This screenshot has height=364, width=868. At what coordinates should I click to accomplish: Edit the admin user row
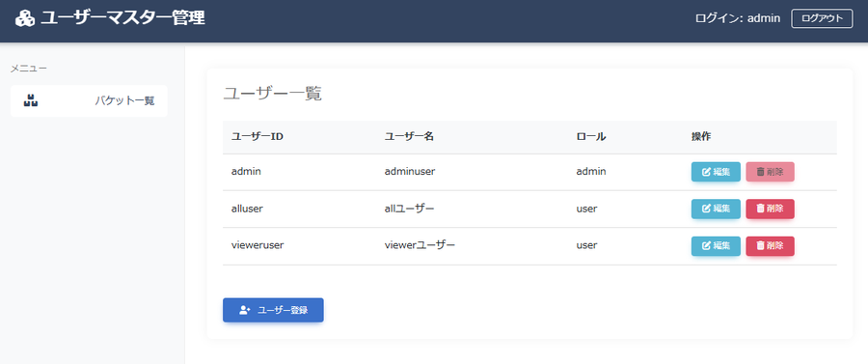[716, 172]
